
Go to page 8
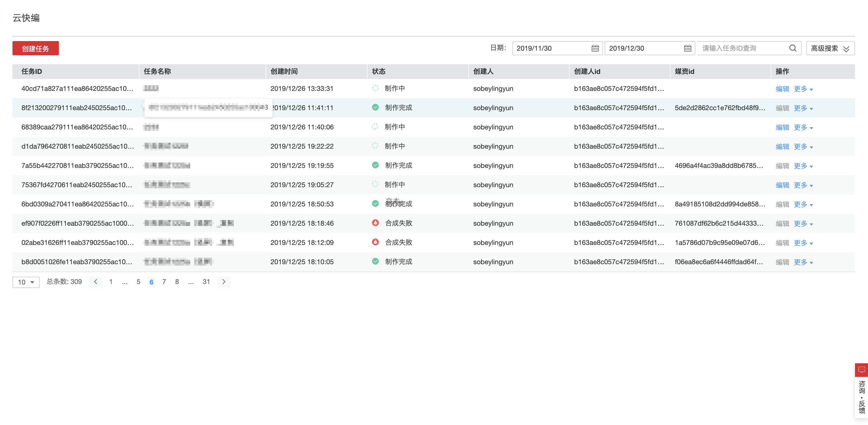[x=177, y=282]
